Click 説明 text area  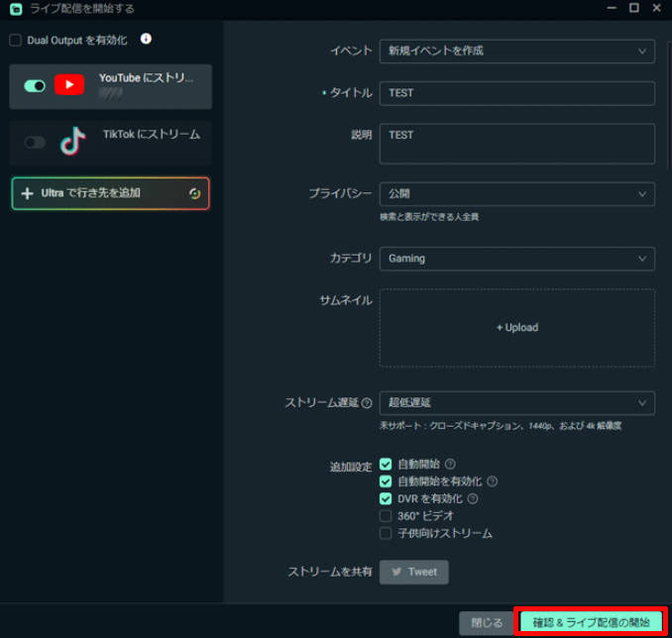[x=516, y=144]
